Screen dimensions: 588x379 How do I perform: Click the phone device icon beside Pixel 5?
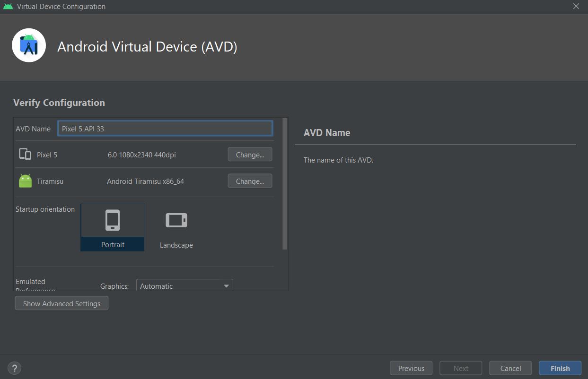click(25, 154)
